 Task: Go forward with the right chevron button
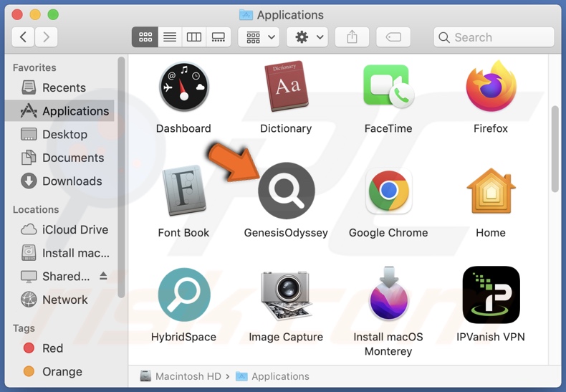click(x=46, y=37)
